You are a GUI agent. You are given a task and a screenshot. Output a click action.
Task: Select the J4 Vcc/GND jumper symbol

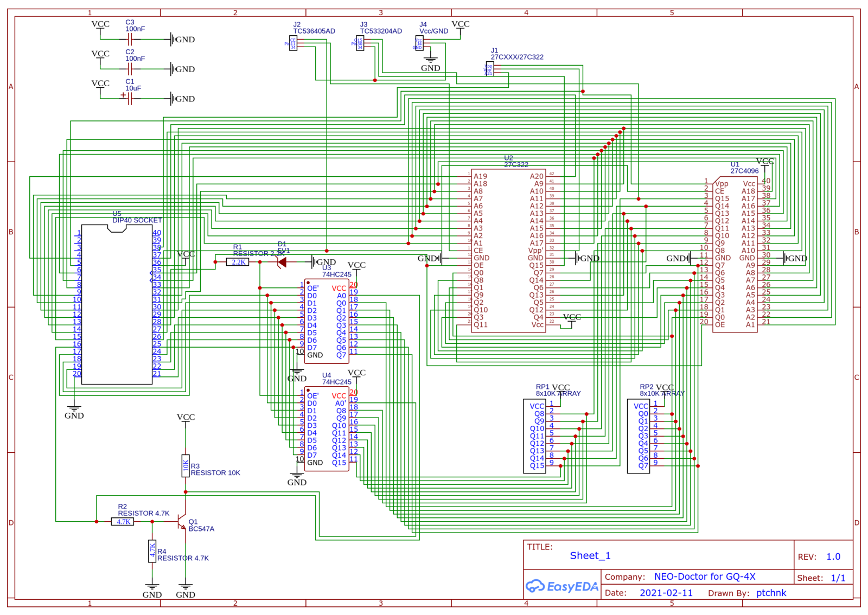(x=419, y=43)
